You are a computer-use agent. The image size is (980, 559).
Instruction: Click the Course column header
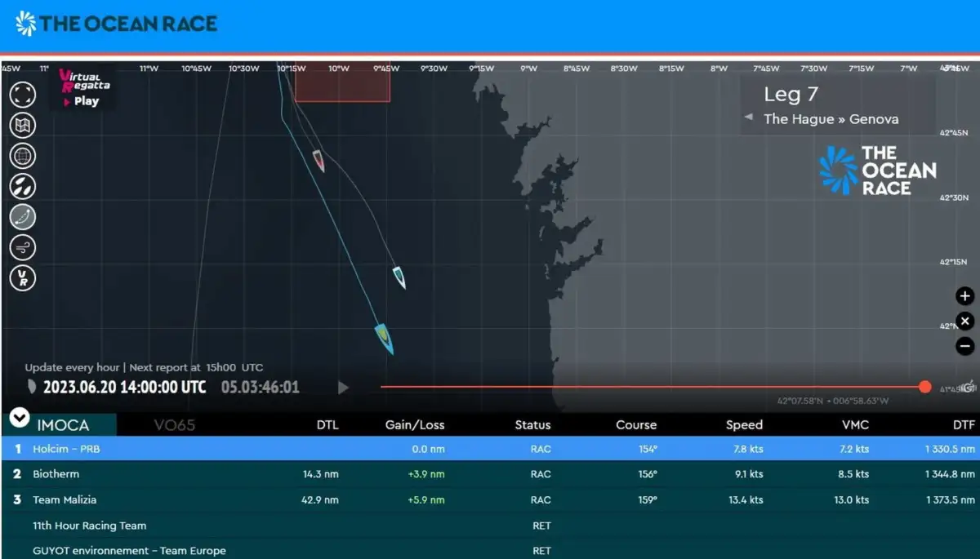point(636,424)
